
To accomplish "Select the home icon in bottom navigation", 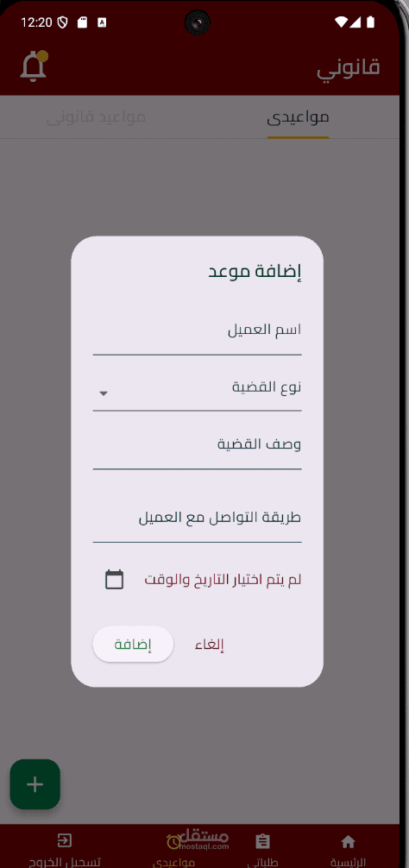I will click(348, 842).
